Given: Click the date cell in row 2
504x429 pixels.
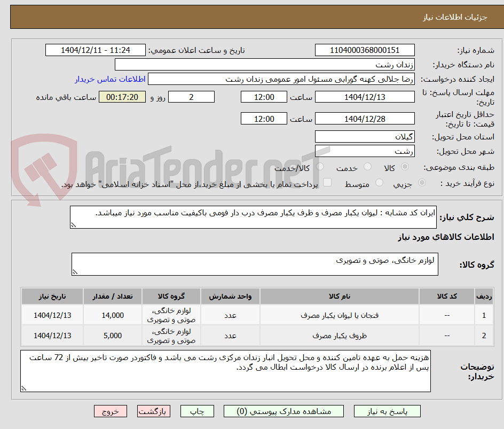Looking at the screenshot, I should coord(52,336).
